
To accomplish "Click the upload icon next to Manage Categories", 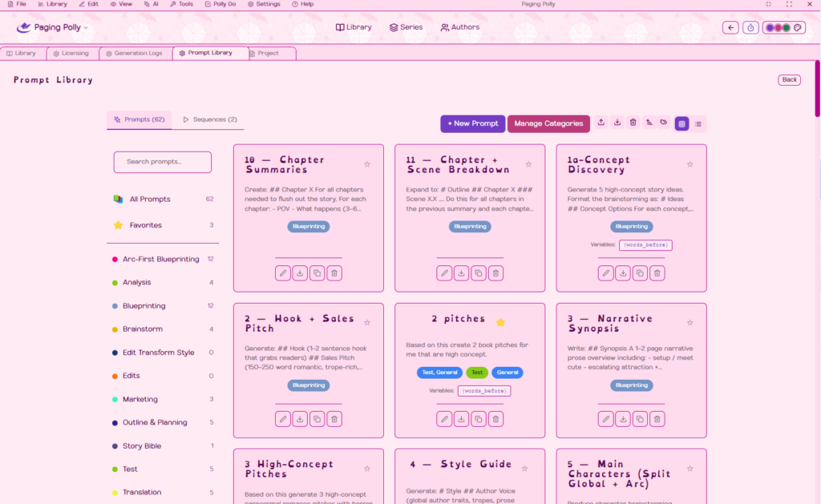I will [602, 123].
